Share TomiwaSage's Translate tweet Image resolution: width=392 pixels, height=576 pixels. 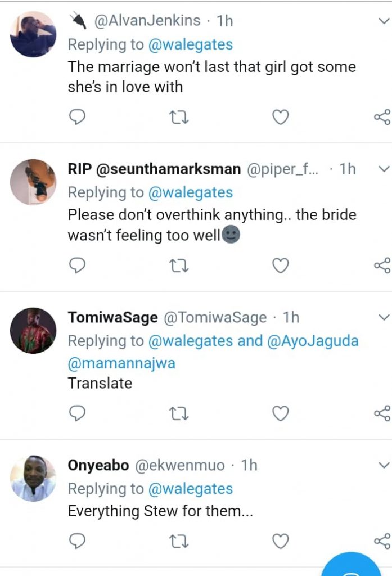click(x=382, y=413)
